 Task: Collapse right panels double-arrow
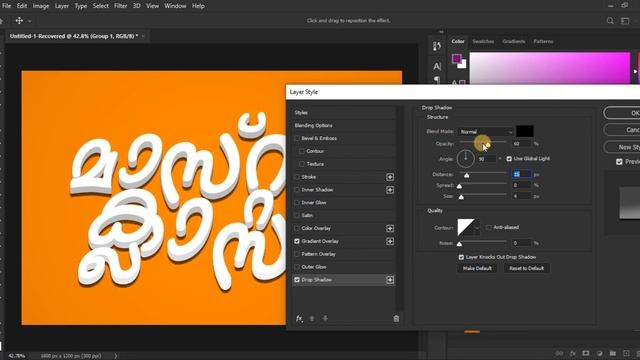pos(441,32)
